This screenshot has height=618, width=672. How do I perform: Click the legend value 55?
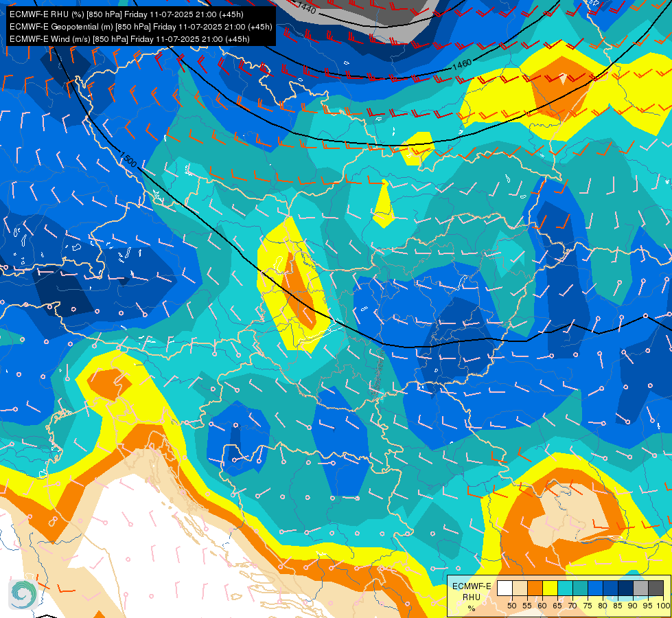[527, 606]
